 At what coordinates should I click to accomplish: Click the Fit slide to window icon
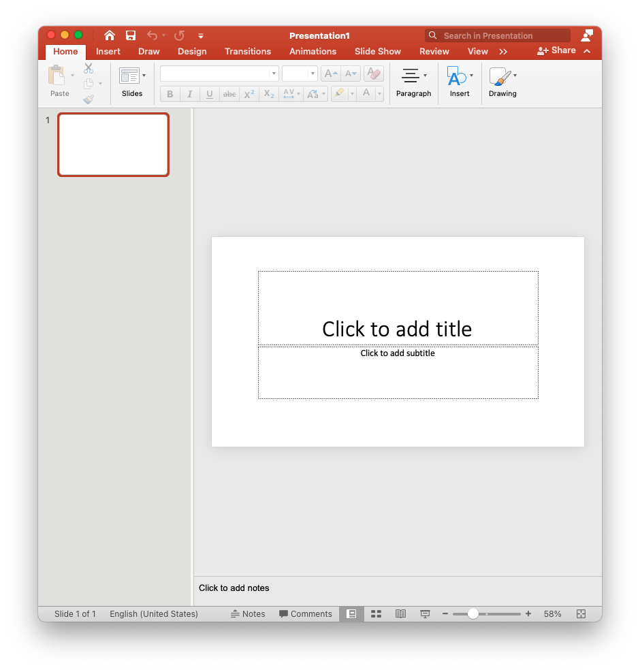(581, 613)
